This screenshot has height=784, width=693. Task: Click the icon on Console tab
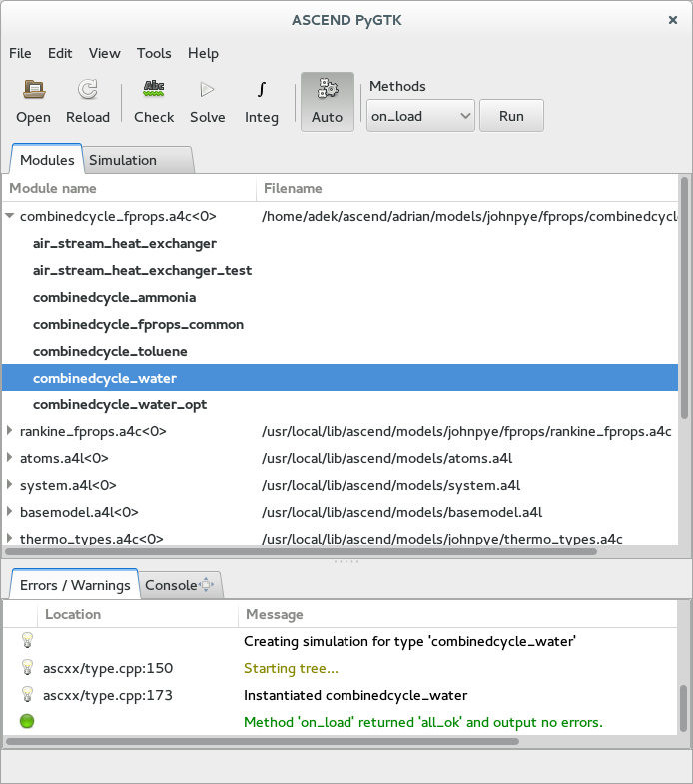[x=207, y=586]
